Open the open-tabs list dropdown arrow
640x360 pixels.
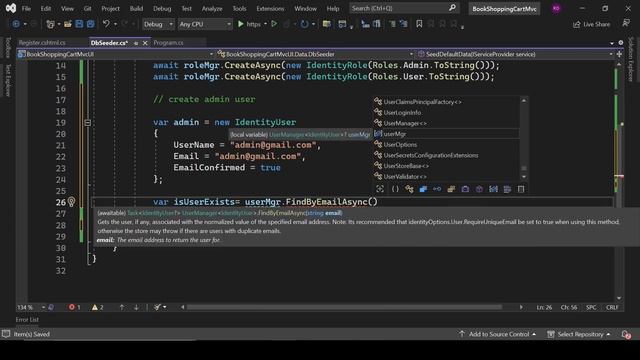(612, 43)
